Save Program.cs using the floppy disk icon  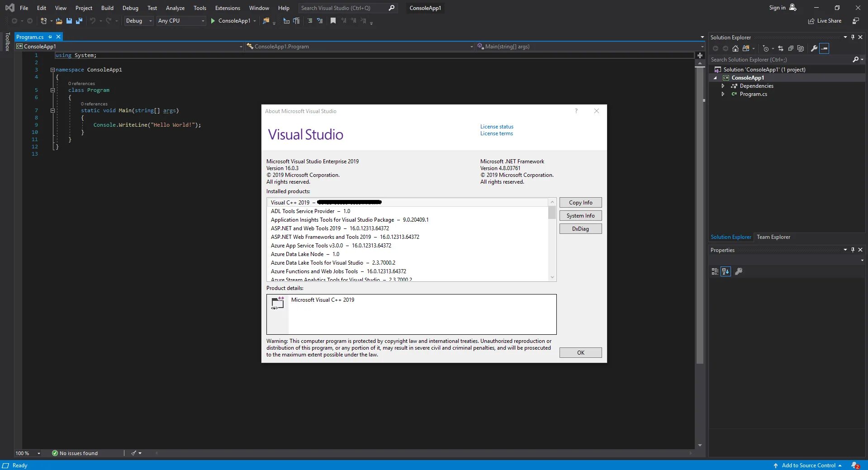[x=69, y=21]
